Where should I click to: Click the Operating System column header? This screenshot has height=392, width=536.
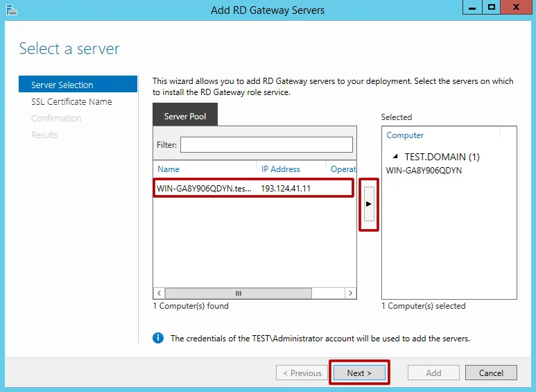coord(343,169)
